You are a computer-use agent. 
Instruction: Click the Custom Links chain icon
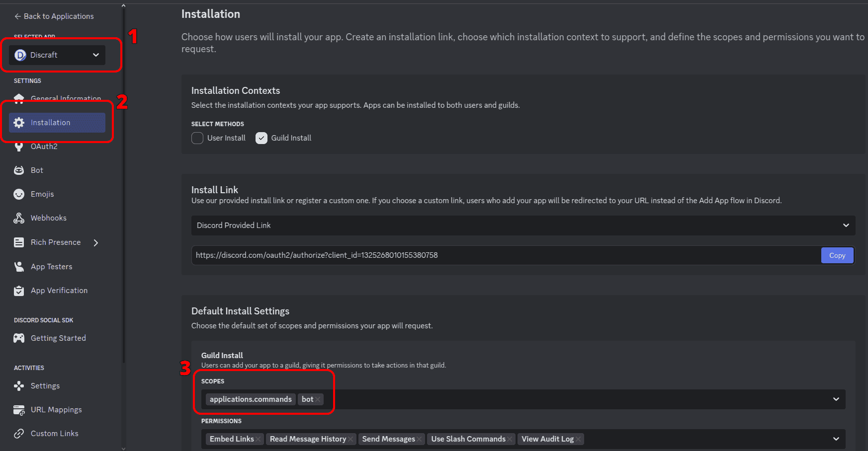coord(19,434)
